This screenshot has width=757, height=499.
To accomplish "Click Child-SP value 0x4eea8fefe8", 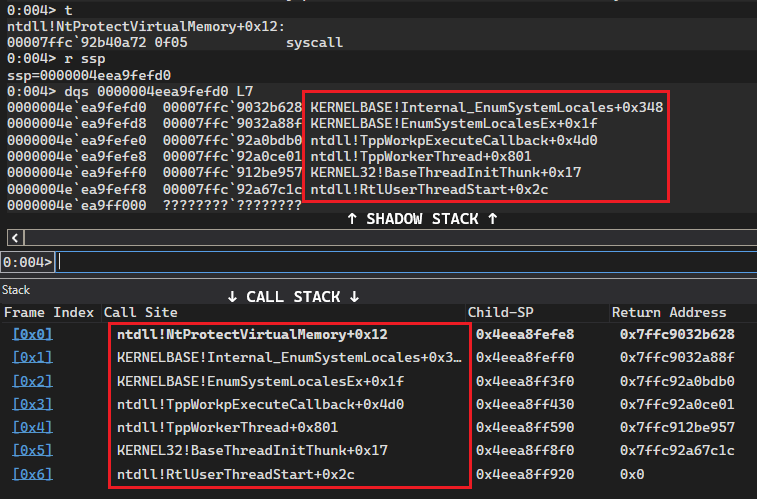I will 525,334.
